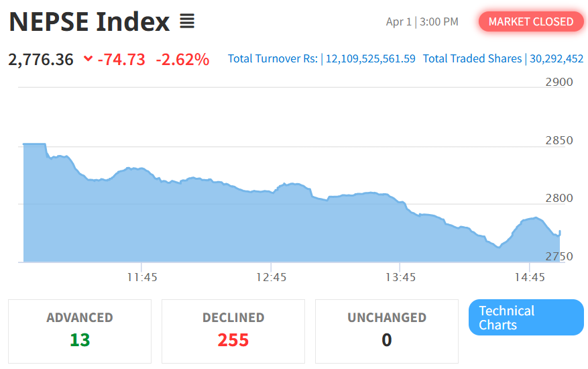Screen dimensions: 588x369
Task: Click the 13:45 time axis label
Action: click(401, 276)
